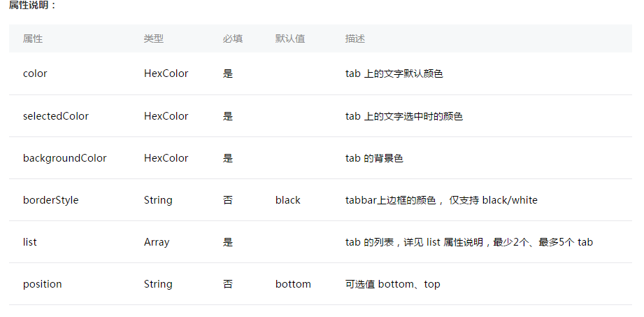
Task: Click the color property name cell
Action: click(35, 73)
